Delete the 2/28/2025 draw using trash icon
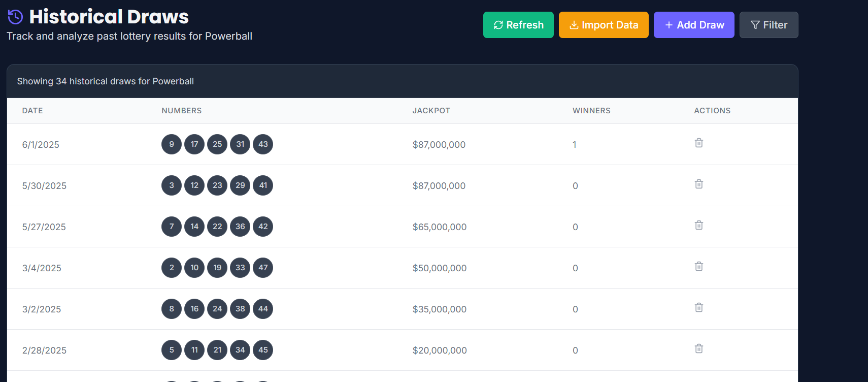This screenshot has width=868, height=382. tap(699, 348)
